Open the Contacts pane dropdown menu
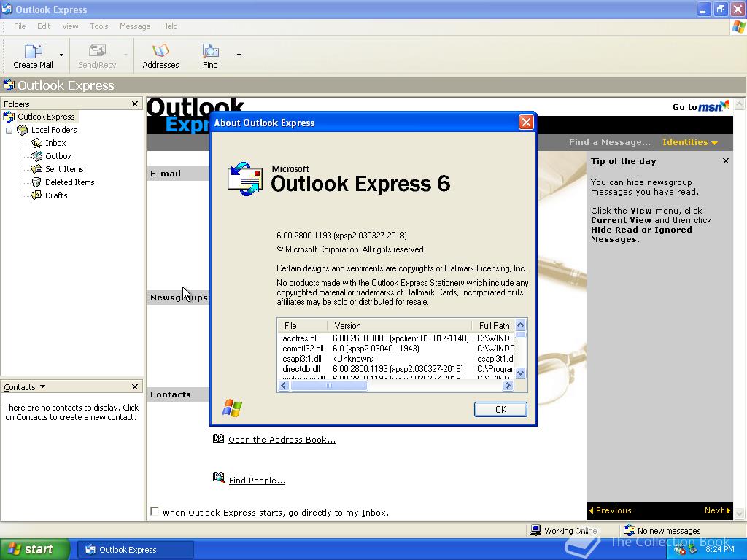 [43, 386]
